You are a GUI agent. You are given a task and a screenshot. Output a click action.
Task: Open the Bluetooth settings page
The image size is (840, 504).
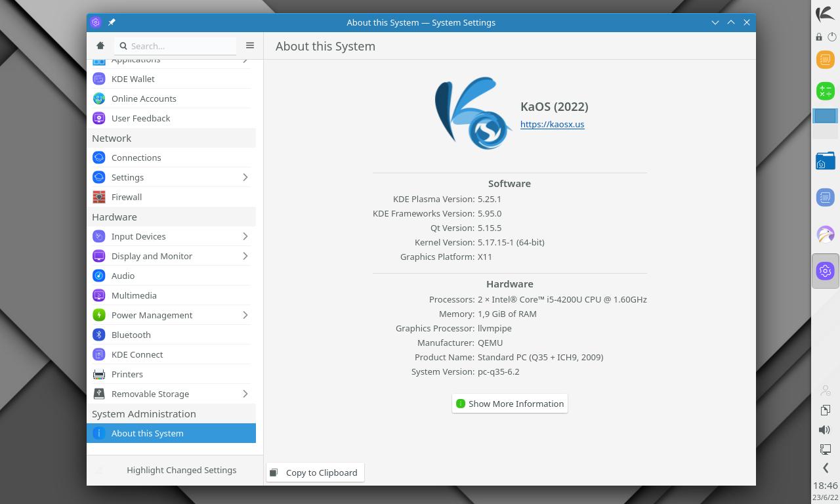[171, 335]
